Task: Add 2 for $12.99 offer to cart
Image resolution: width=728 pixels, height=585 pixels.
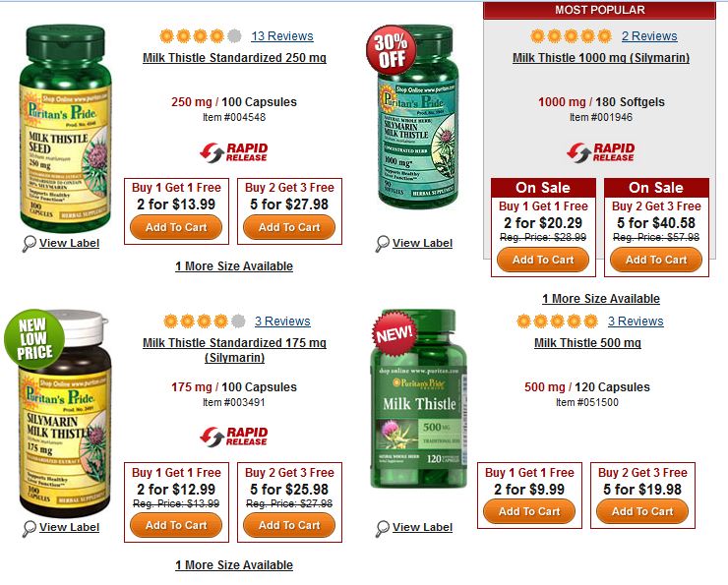Action: click(x=176, y=525)
